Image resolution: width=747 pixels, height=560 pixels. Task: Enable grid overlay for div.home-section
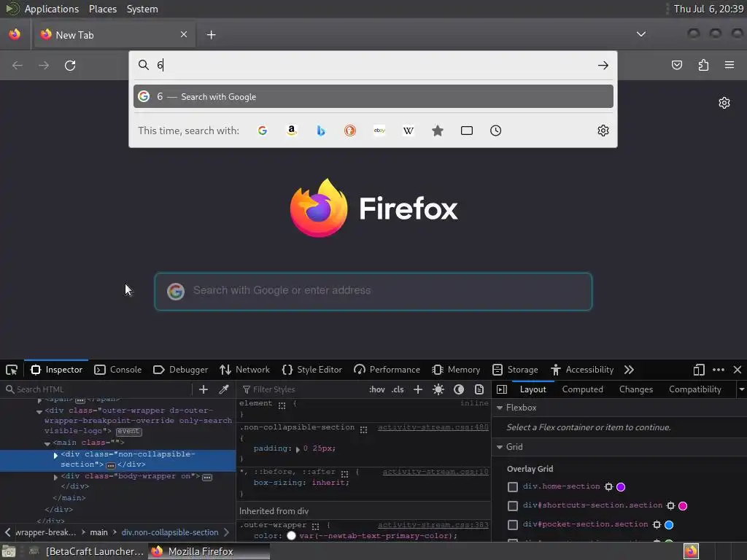pos(513,486)
